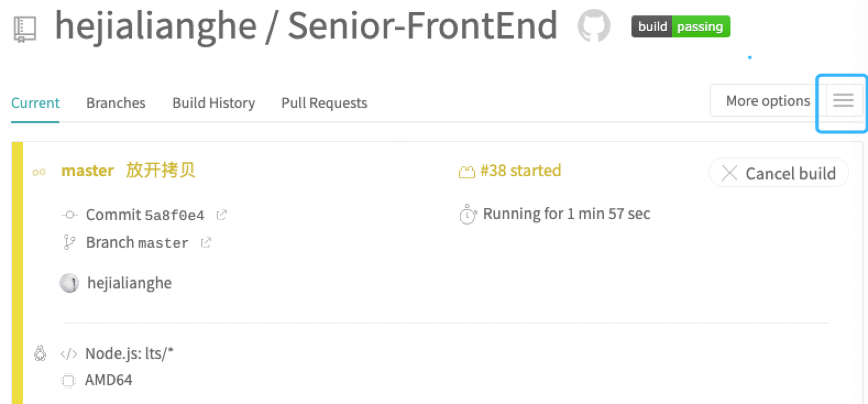
Task: Open the GitHub repository icon link
Action: (x=594, y=26)
